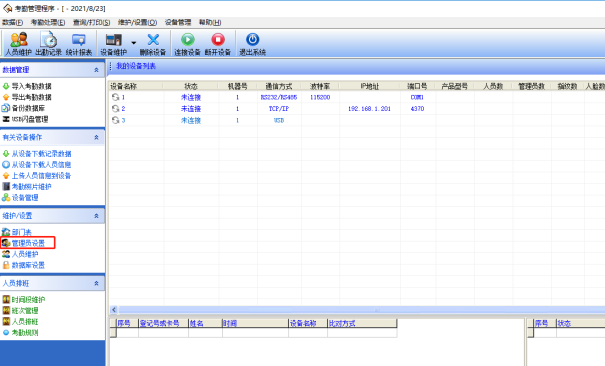Collapse the 数据管理 sidebar panel
Screen dimensions: 605x366
tap(96, 70)
